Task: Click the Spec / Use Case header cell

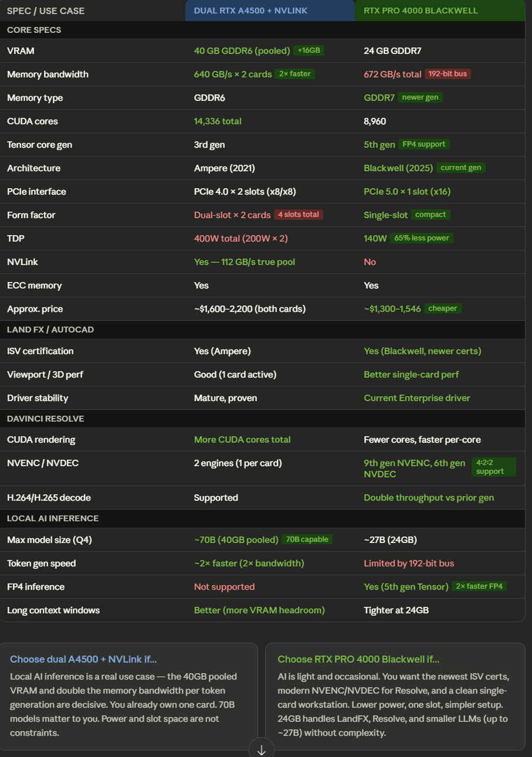Action: [46, 11]
